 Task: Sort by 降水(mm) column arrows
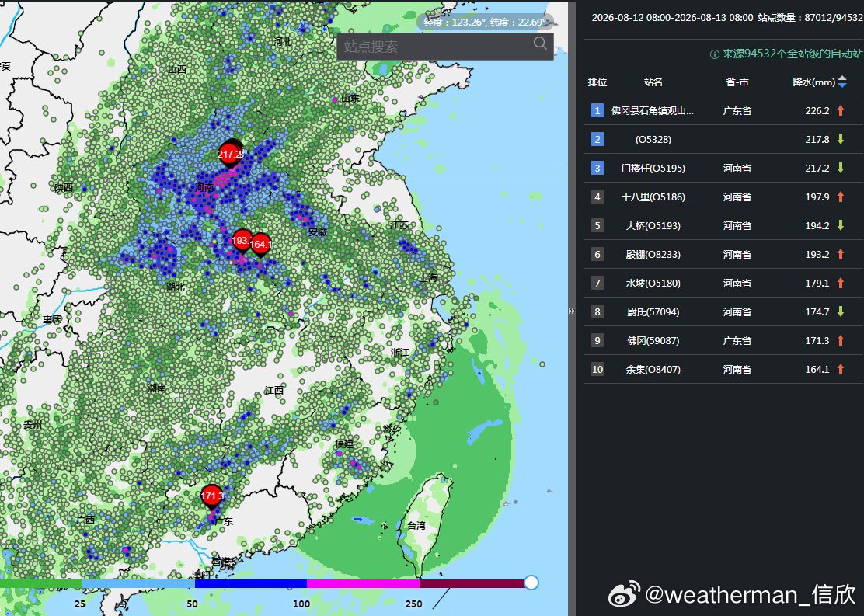pos(842,82)
